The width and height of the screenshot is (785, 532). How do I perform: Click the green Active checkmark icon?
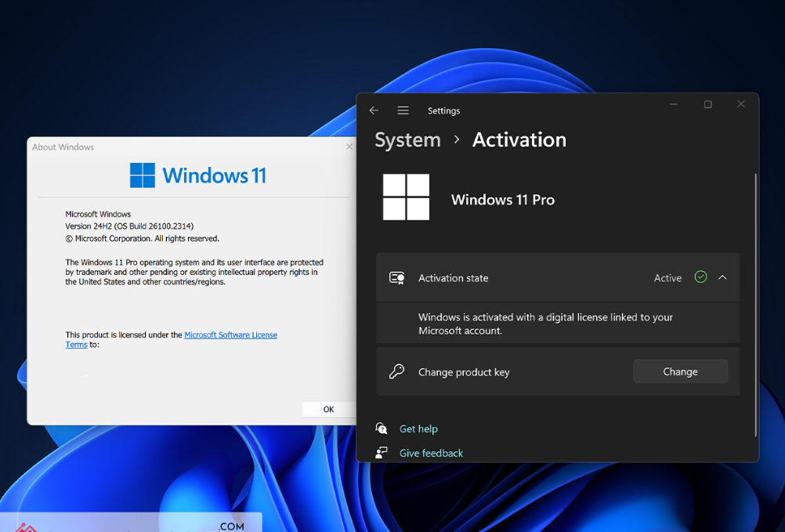pos(700,277)
